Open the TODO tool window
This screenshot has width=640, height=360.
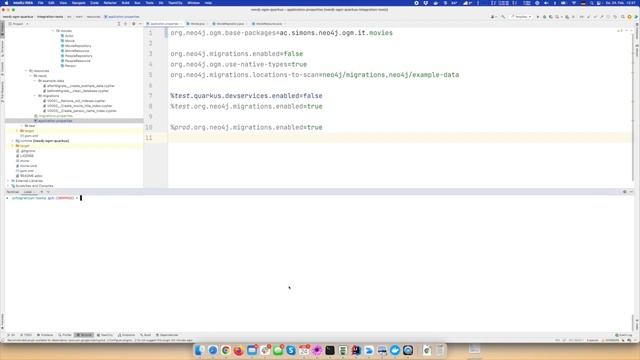26,335
